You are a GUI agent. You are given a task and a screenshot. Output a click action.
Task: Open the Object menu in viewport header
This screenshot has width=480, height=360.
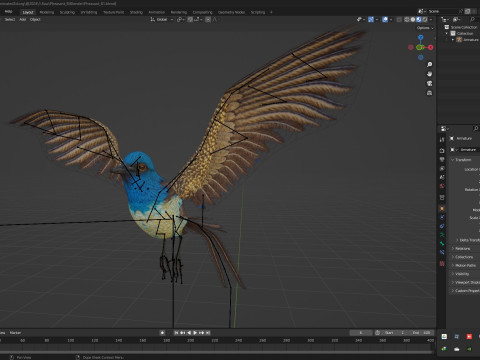point(35,20)
